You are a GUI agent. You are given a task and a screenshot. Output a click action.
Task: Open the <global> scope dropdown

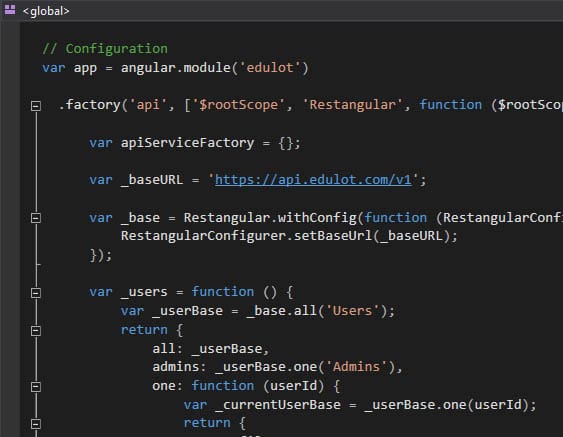[x=46, y=11]
